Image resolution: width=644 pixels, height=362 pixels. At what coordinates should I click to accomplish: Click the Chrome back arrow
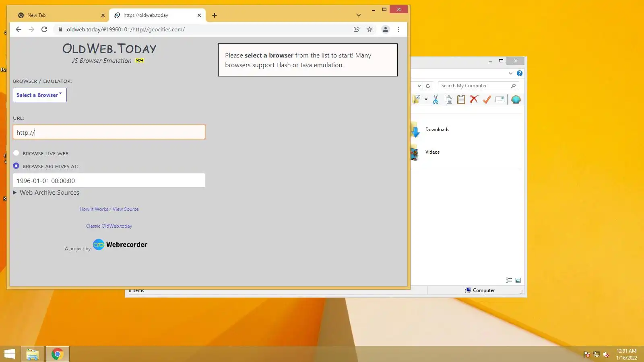tap(19, 29)
